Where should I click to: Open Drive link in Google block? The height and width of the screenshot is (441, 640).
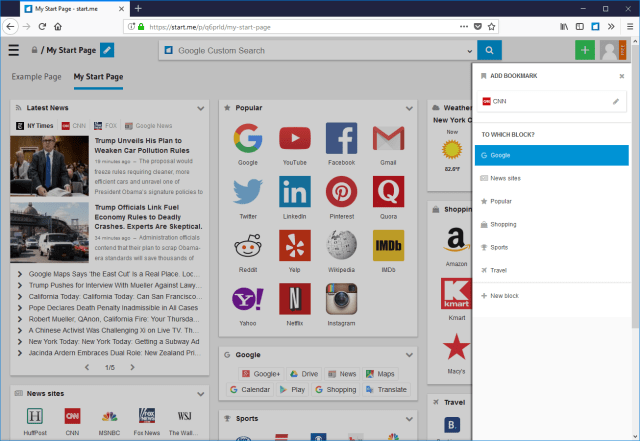coord(304,374)
